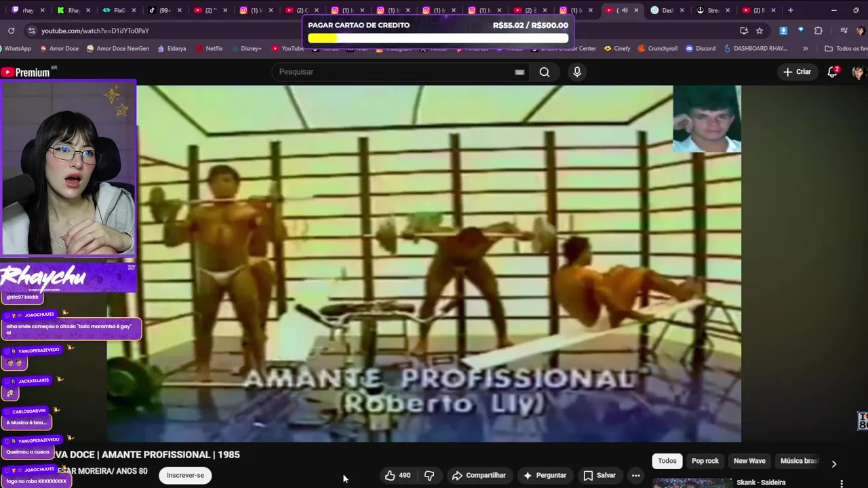Open a new browser tab
The image size is (868, 488).
(x=790, y=10)
